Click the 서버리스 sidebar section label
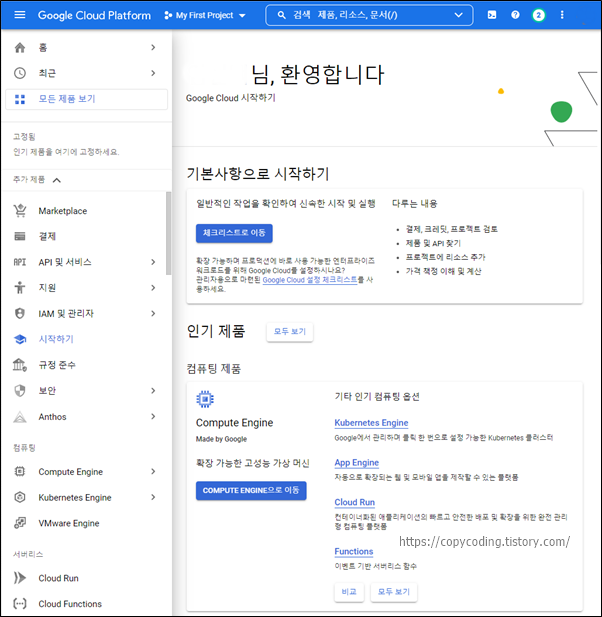 28,554
